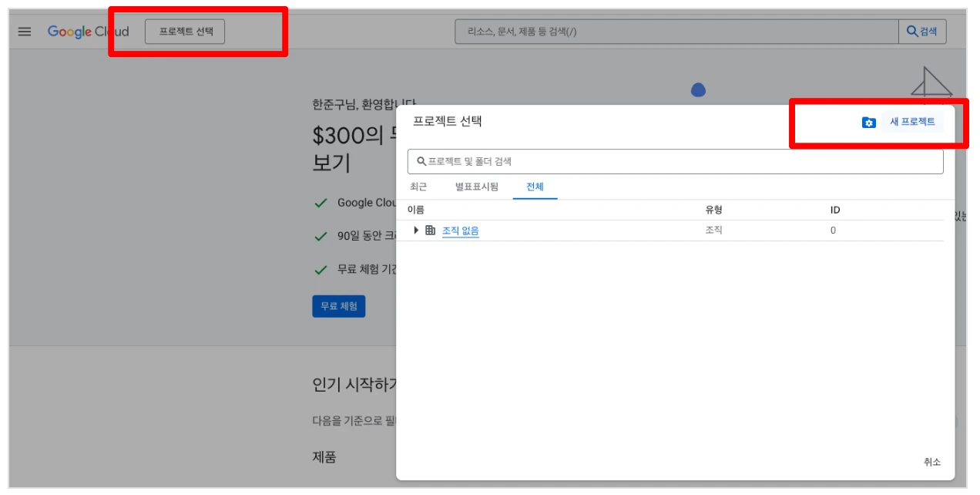Expand the 조직 없음 tree row arrow

(416, 231)
